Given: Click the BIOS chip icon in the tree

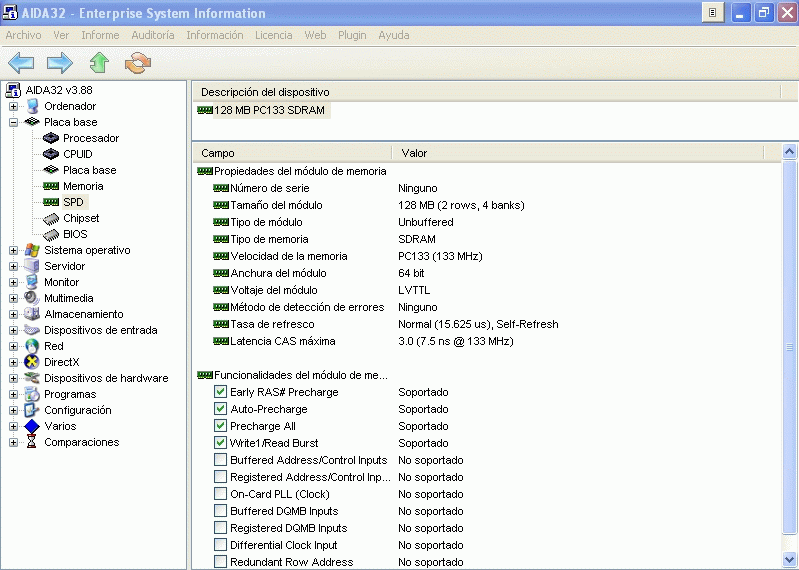Looking at the screenshot, I should (51, 234).
